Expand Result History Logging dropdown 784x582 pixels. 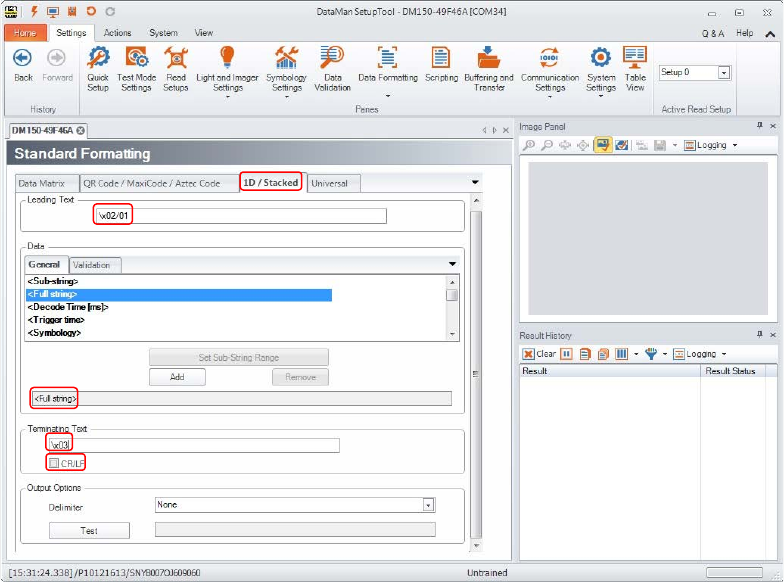point(724,354)
